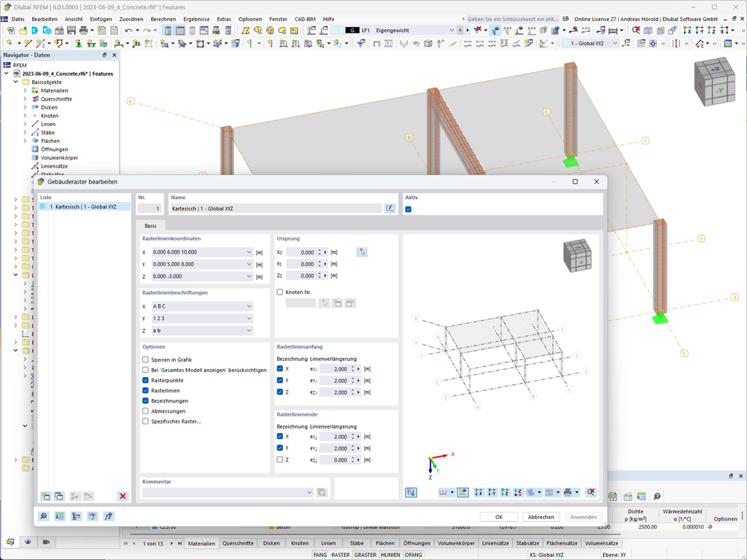Open Z Rasterlinienkoordinaten dropdown
The image size is (747, 560).
249,276
